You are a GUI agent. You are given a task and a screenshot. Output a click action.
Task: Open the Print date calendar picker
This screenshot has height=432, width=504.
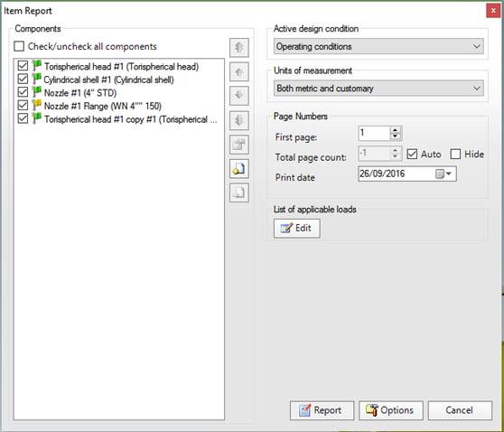pos(443,174)
